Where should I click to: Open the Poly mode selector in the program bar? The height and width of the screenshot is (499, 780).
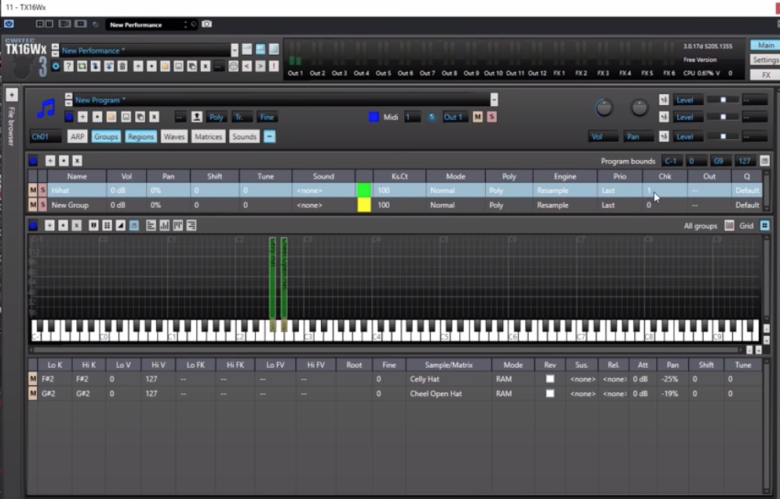[x=216, y=117]
